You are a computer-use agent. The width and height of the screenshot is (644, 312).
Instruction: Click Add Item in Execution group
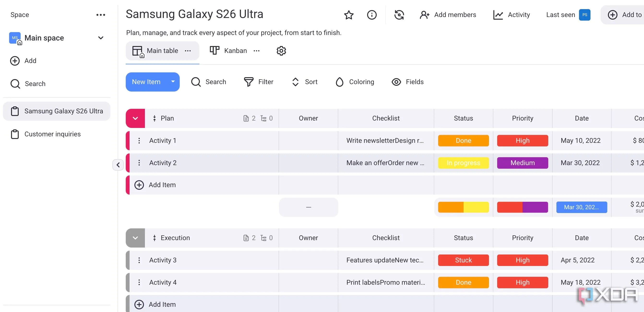tap(162, 305)
